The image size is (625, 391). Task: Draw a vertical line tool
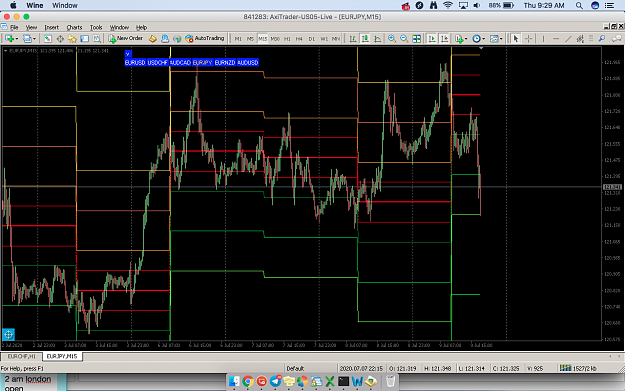(x=543, y=39)
